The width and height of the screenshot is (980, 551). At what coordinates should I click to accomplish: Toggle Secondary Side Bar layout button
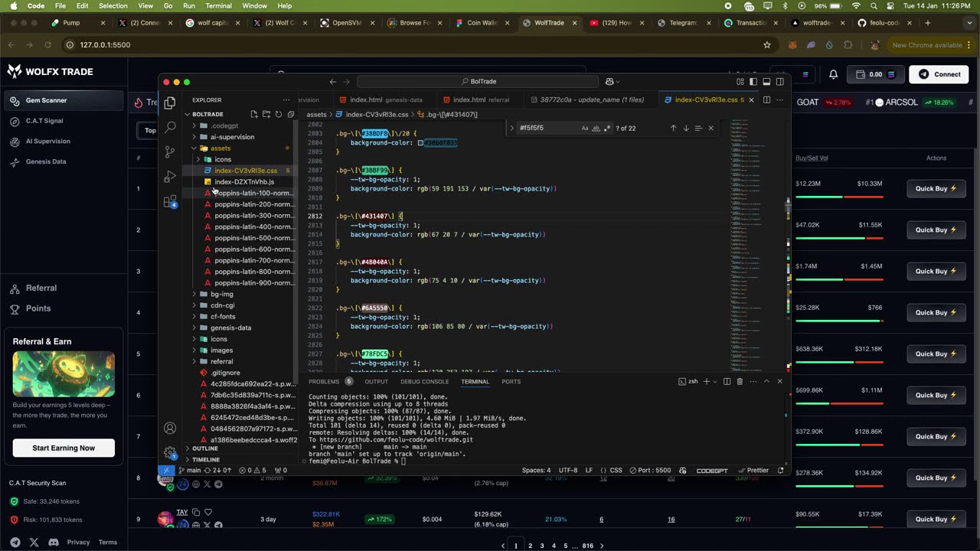(x=779, y=81)
